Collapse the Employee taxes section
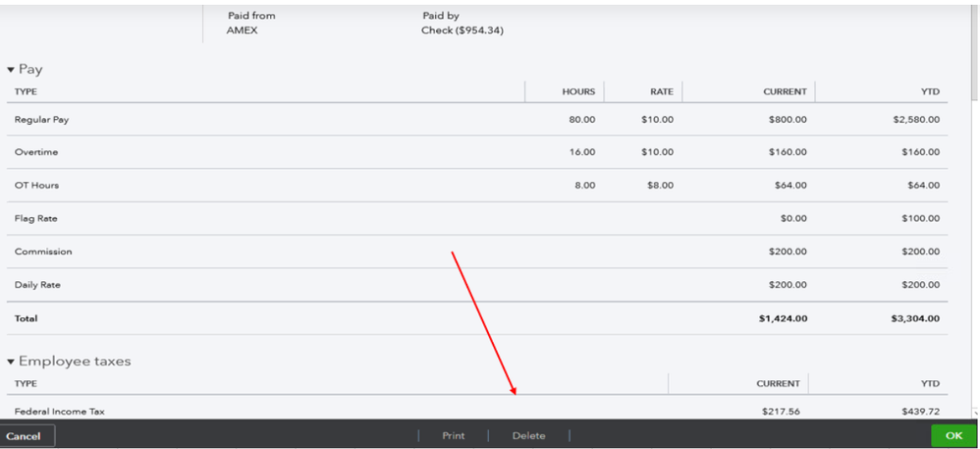This screenshot has width=980, height=449. click(12, 362)
